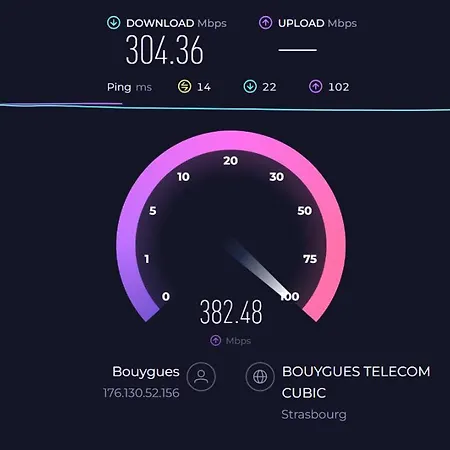Viewport: 450px width, 450px height.
Task: Click the Ping ms label
Action: tap(129, 87)
